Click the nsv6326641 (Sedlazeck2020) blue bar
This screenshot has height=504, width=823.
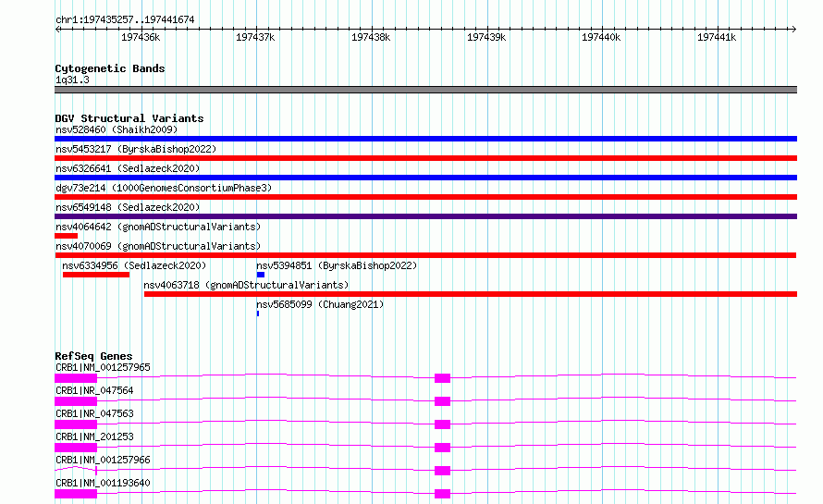tap(425, 178)
